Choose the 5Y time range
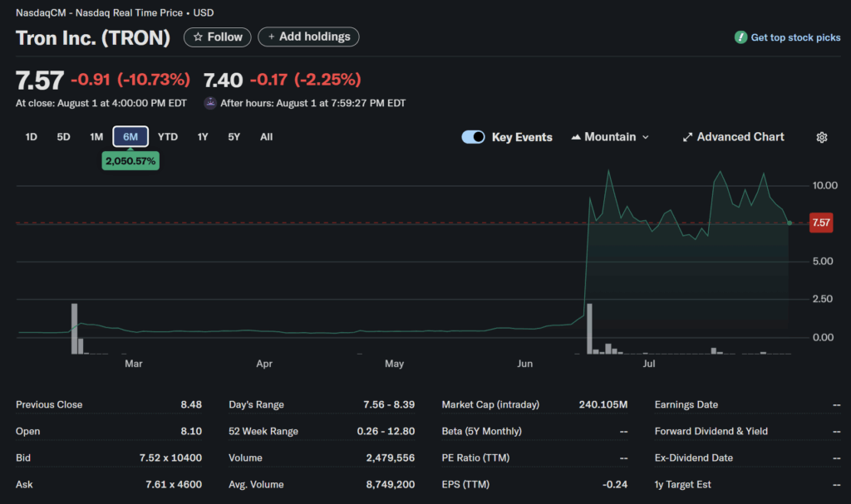 coord(234,137)
